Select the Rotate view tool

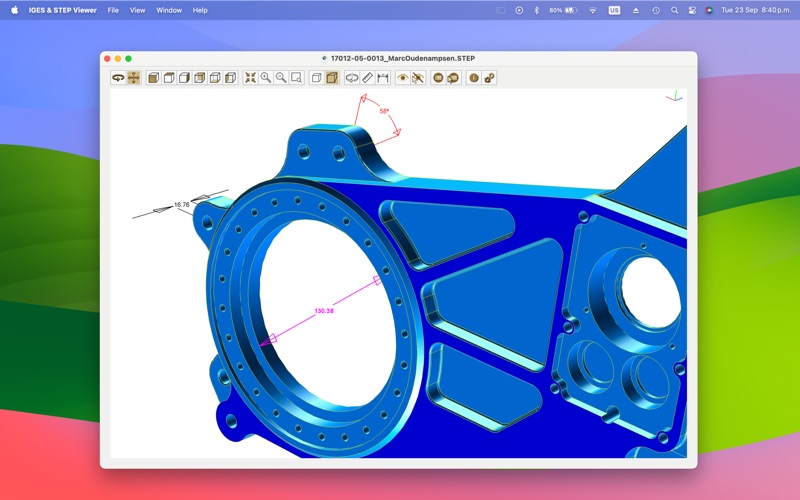tap(118, 78)
